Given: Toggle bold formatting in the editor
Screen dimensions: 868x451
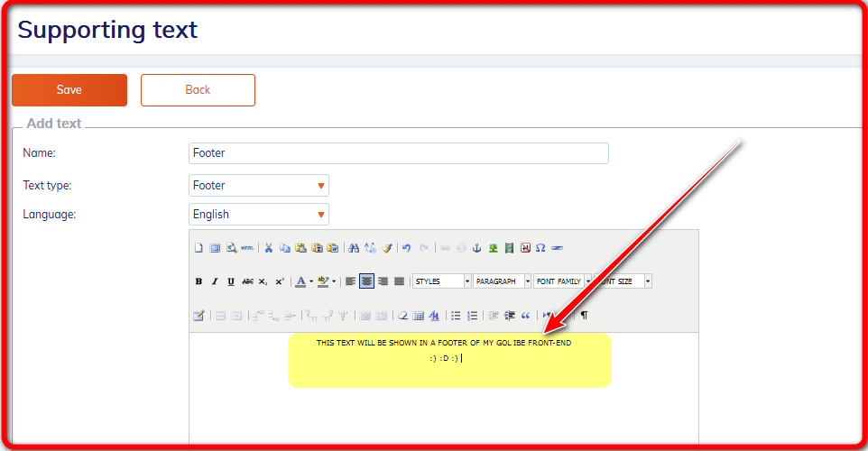Looking at the screenshot, I should pyautogui.click(x=199, y=281).
